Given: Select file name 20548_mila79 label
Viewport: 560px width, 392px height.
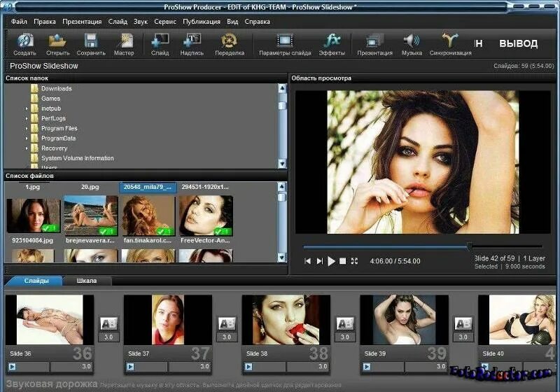Looking at the screenshot, I should [148, 187].
